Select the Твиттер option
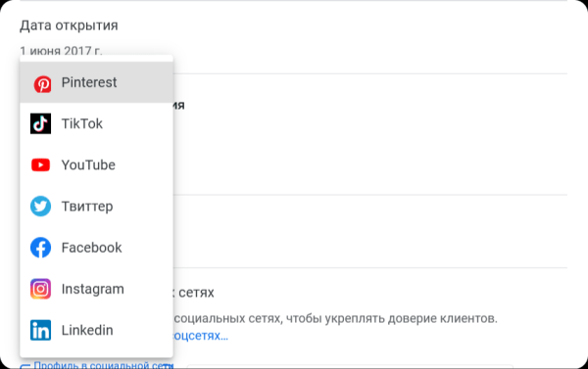 [x=96, y=207]
